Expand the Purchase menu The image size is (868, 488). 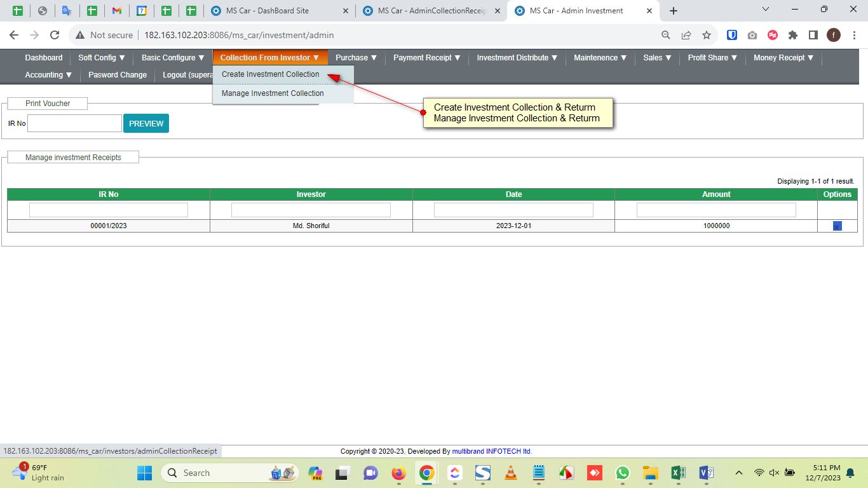coord(356,58)
